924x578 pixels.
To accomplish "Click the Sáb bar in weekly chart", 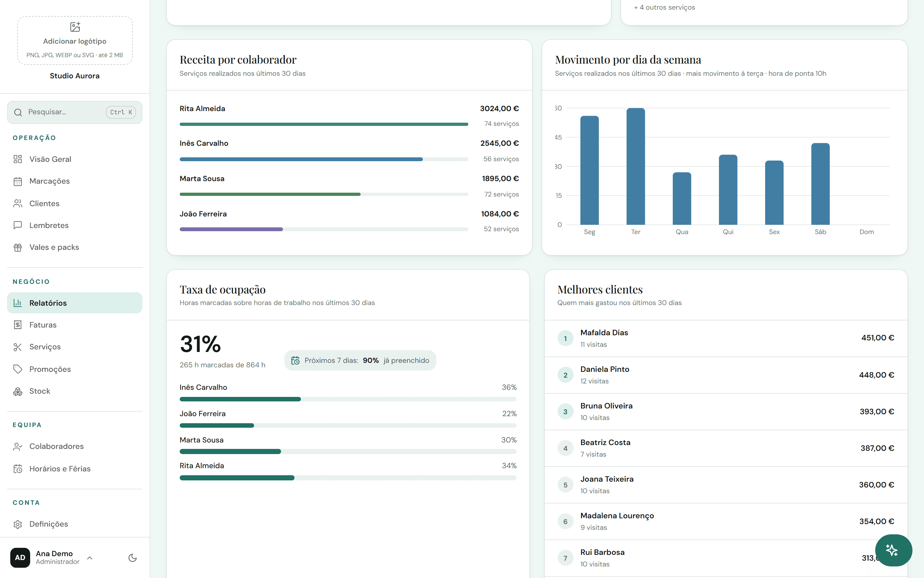I will click(820, 184).
